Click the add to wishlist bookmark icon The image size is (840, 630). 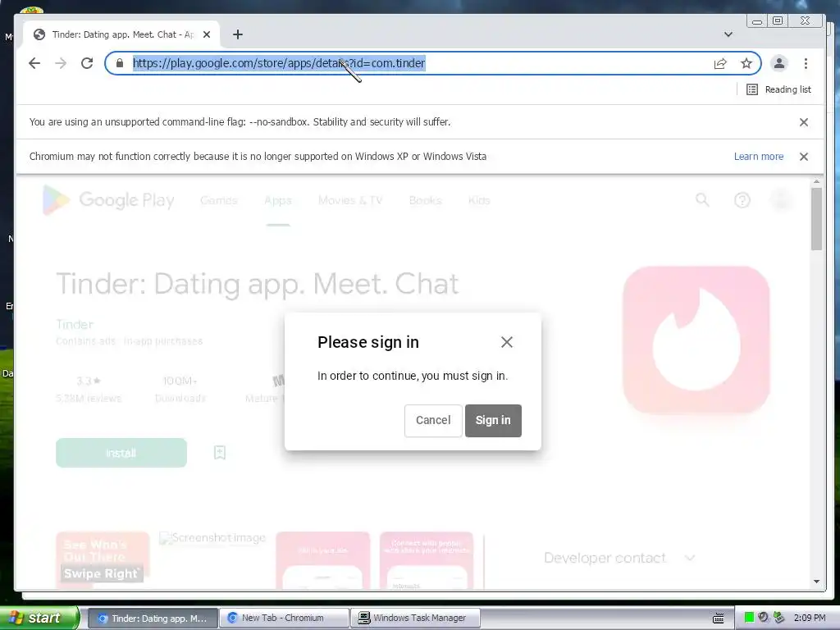tap(220, 453)
